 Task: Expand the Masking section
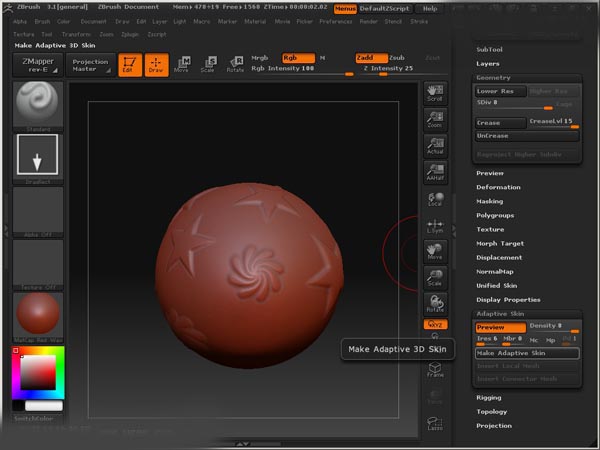tap(490, 201)
